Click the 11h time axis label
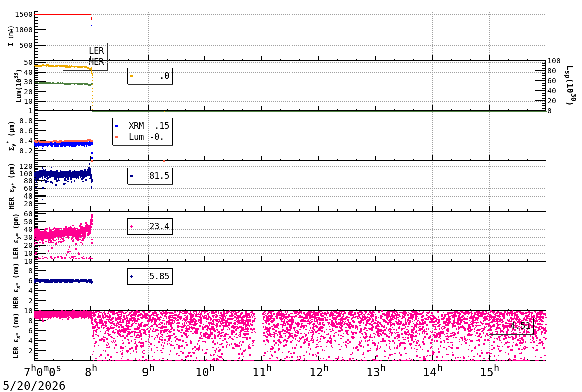582x392 pixels. [x=262, y=371]
